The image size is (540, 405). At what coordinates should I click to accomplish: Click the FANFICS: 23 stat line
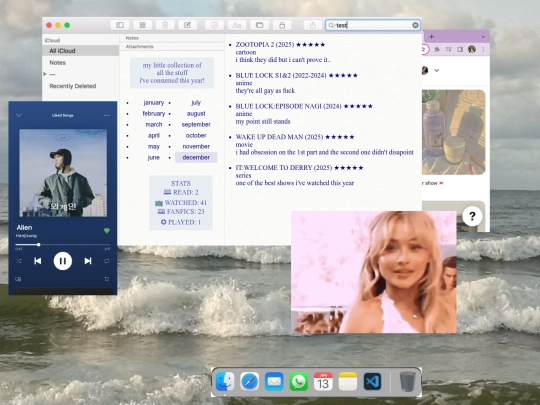point(181,212)
